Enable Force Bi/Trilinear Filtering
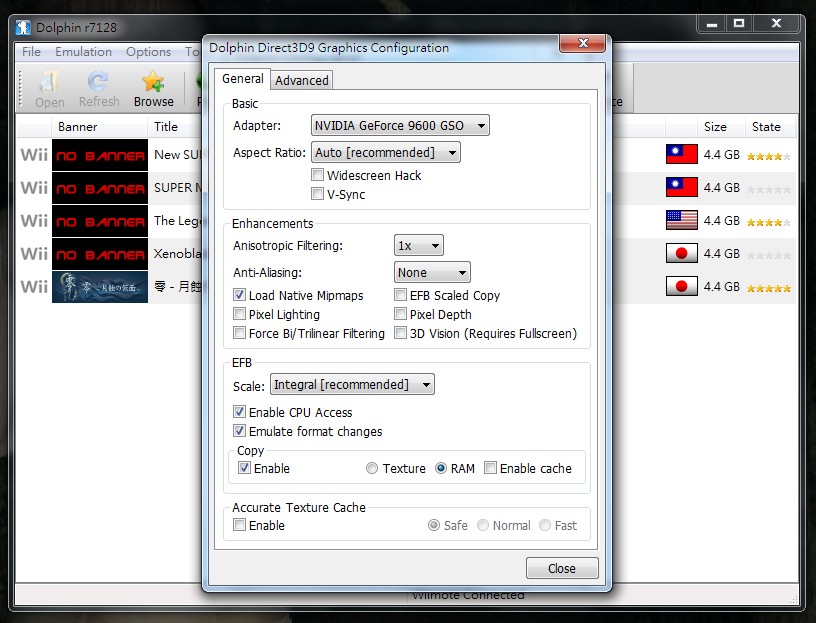This screenshot has height=623, width=816. (239, 333)
